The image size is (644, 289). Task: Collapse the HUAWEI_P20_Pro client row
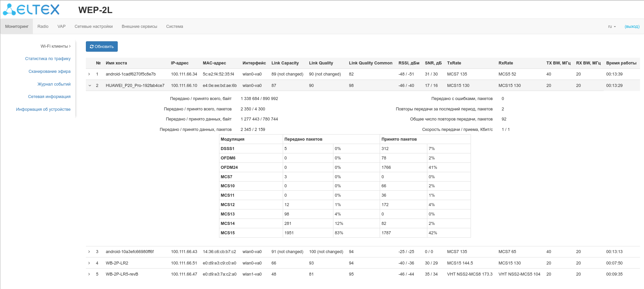tap(90, 86)
